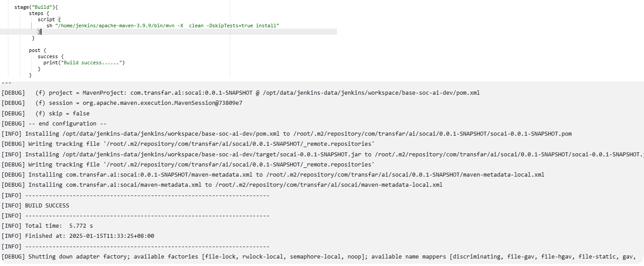
Task: Click the "Total time: 5.772 s" line
Action: pyautogui.click(x=59, y=226)
